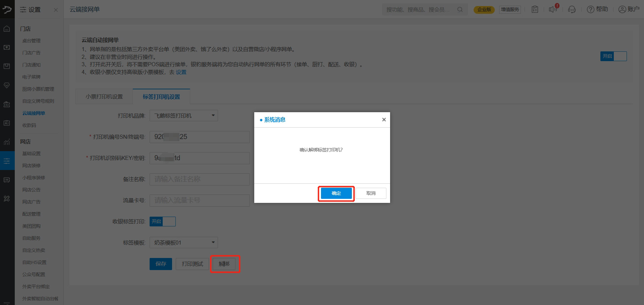Toggle the 云端自动接网单 开启 switch
Viewport: 644px width, 305px height.
pyautogui.click(x=613, y=56)
